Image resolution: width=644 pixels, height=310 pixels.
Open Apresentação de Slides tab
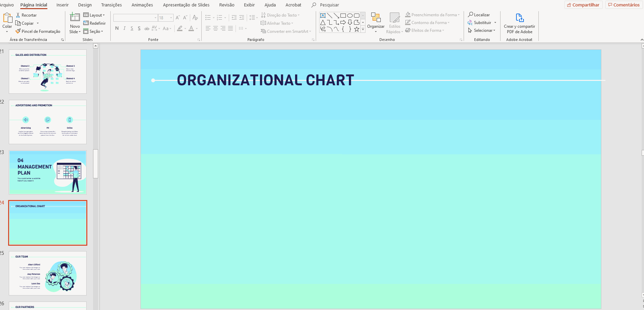click(186, 5)
